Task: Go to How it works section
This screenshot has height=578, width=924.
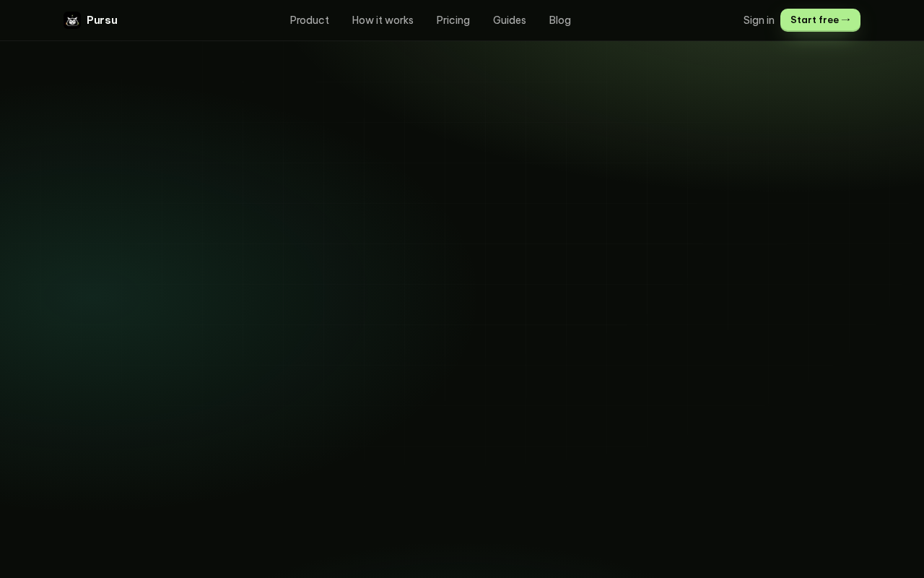Action: [x=383, y=20]
